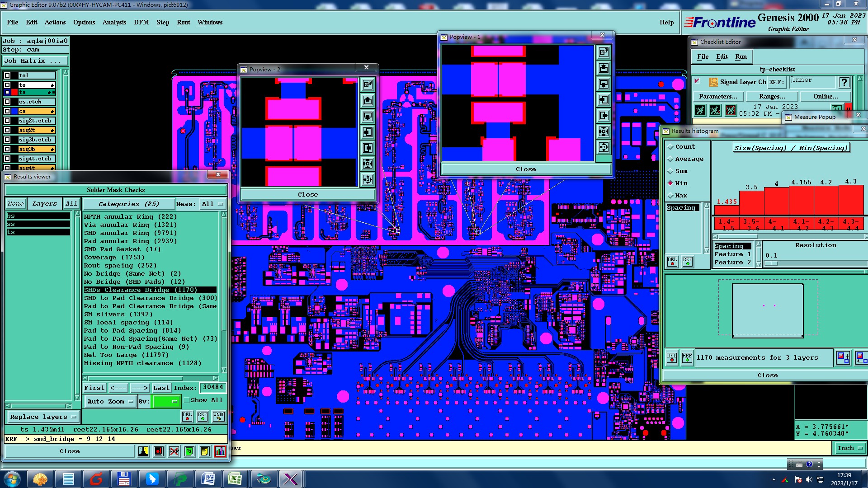This screenshot has height=488, width=868.
Task: Click the UNDO icon in Results viewer
Action: [219, 416]
